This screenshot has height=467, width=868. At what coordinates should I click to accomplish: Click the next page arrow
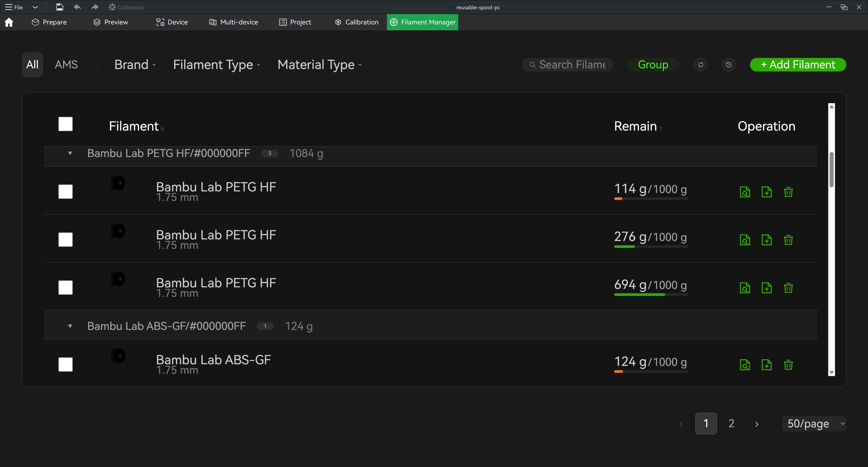757,424
